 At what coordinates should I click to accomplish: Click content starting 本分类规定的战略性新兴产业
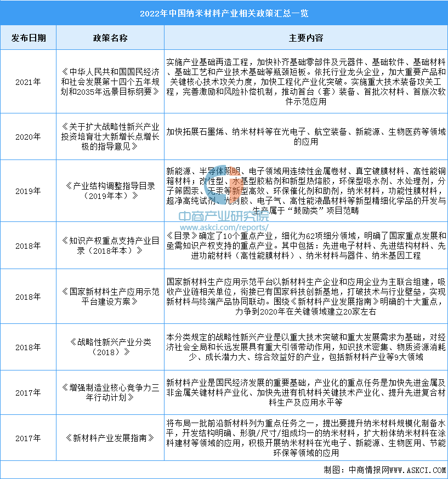pyautogui.click(x=306, y=347)
